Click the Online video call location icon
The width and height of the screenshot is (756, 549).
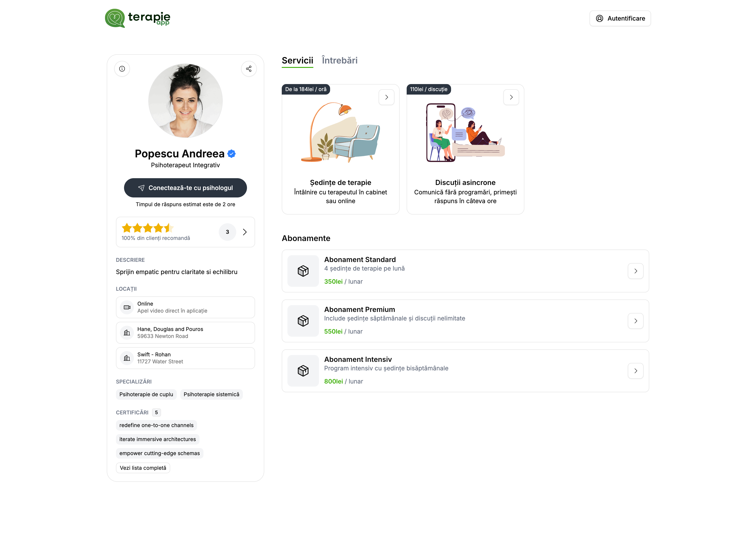(x=127, y=307)
